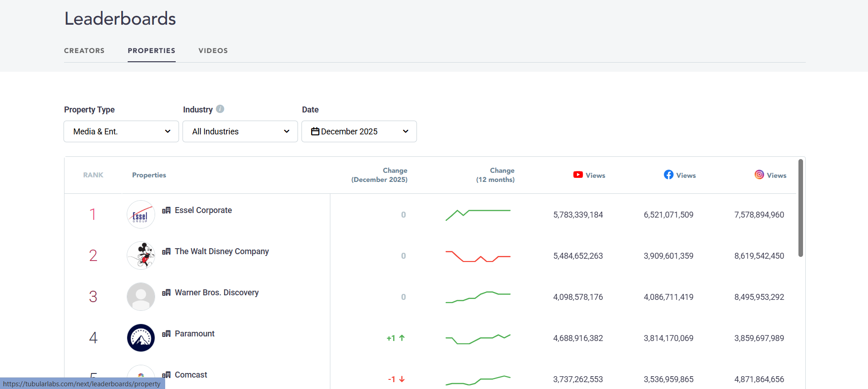This screenshot has height=389, width=868.
Task: Click the Properties column header
Action: 149,175
